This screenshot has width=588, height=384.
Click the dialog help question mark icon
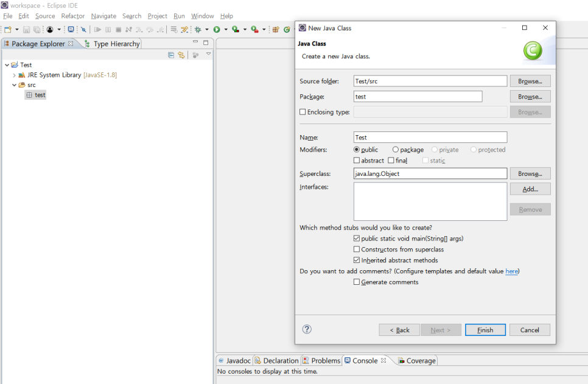[x=307, y=329]
